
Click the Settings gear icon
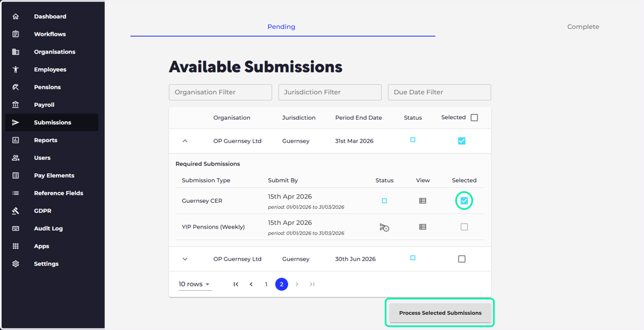[x=16, y=264]
